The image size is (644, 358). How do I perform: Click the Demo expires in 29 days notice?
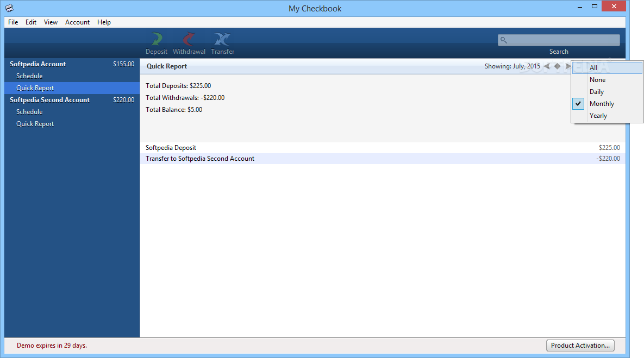[52, 346]
